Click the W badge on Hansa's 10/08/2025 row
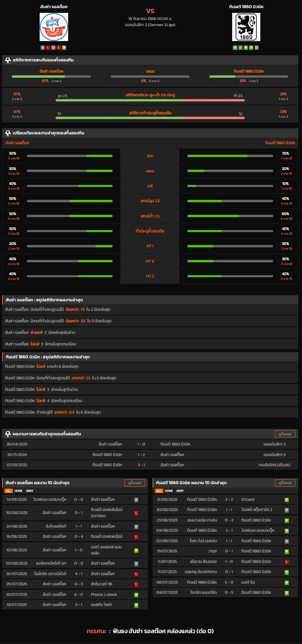 (136, 550)
